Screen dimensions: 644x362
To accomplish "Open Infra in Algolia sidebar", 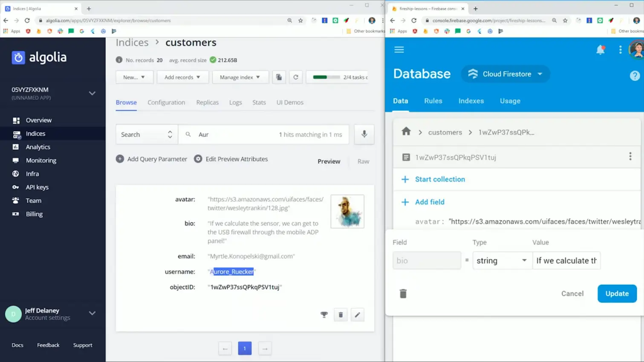I will tap(32, 174).
